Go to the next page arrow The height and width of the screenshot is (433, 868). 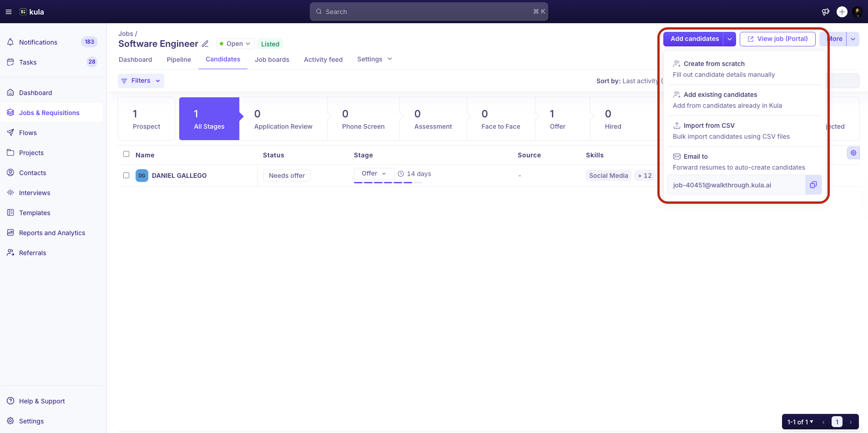click(x=851, y=422)
